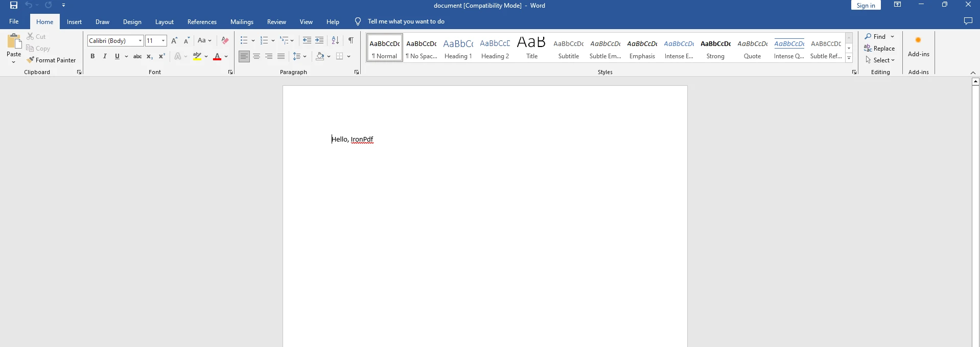Image resolution: width=980 pixels, height=347 pixels.
Task: Click the Format Painter brush
Action: tap(51, 60)
